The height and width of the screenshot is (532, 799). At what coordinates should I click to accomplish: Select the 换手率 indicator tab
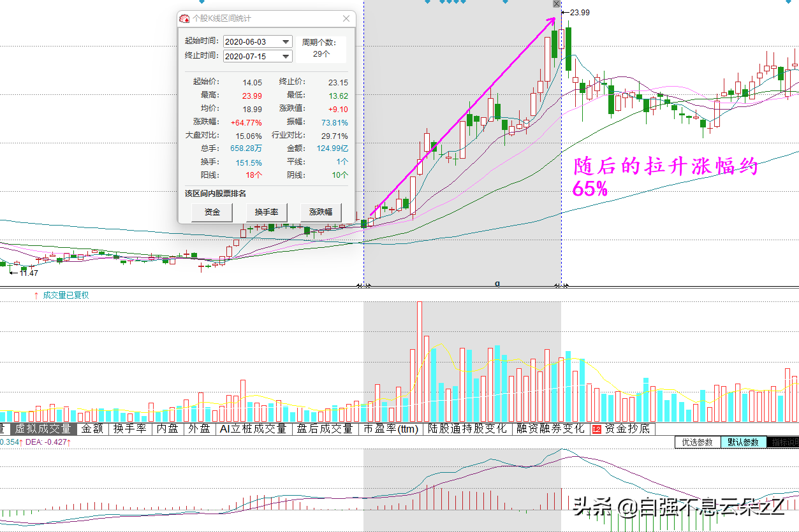[x=130, y=429]
